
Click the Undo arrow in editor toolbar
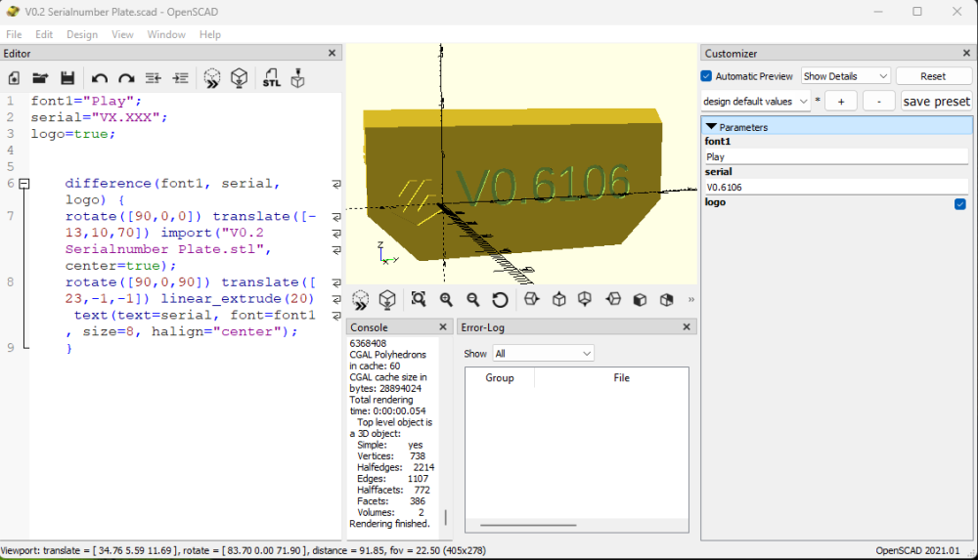[99, 78]
